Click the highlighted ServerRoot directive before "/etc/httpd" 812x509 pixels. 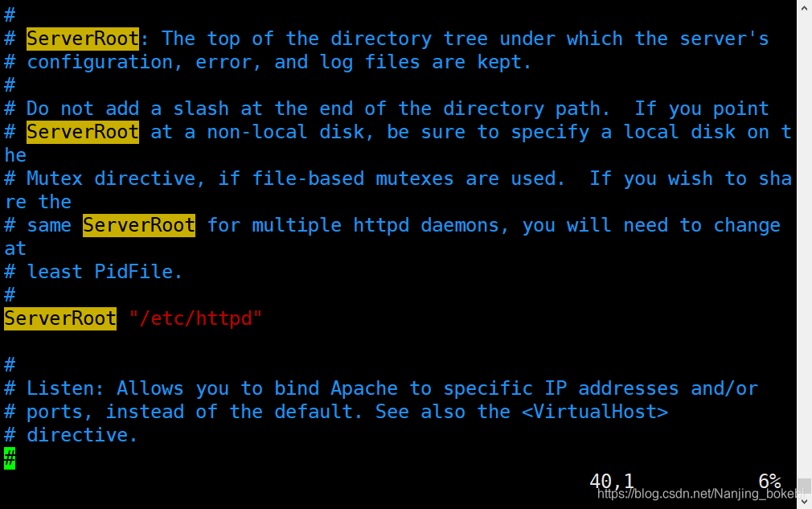60,318
